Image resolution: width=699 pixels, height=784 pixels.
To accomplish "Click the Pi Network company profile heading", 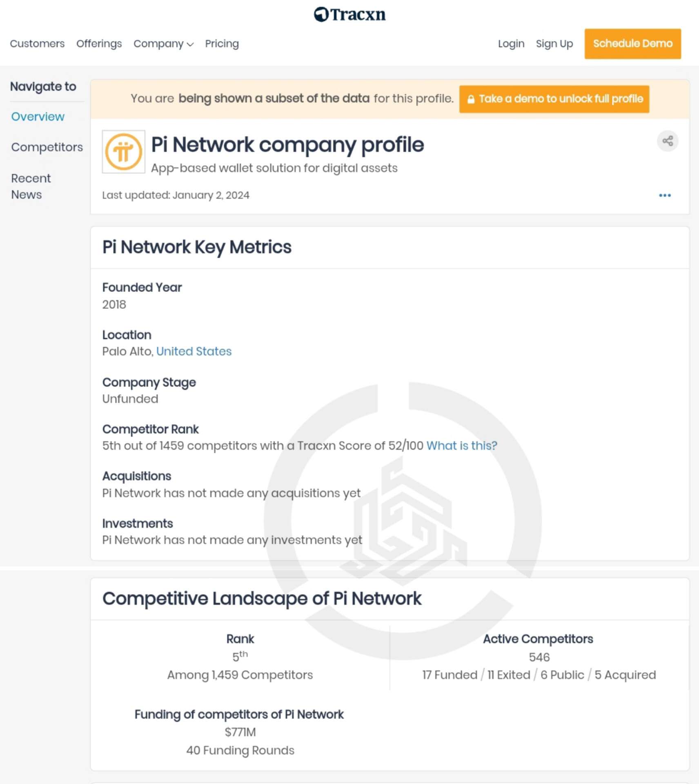I will [x=287, y=145].
